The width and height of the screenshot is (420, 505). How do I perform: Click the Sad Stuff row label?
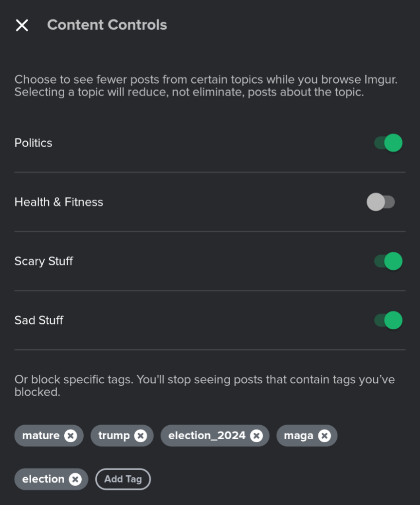click(x=39, y=320)
